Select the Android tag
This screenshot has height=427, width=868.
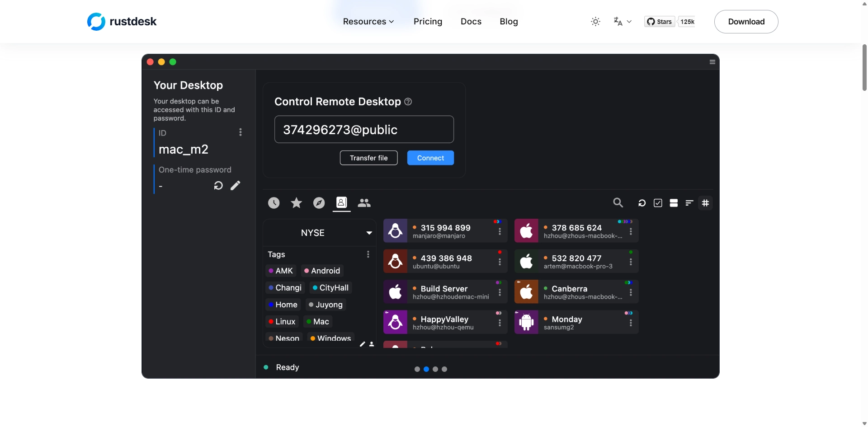322,271
